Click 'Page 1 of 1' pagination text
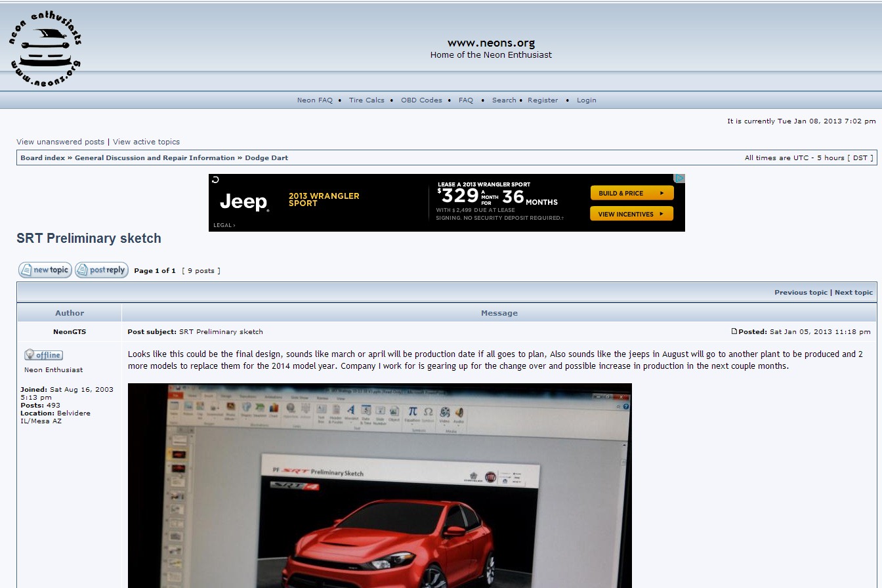 pyautogui.click(x=155, y=271)
